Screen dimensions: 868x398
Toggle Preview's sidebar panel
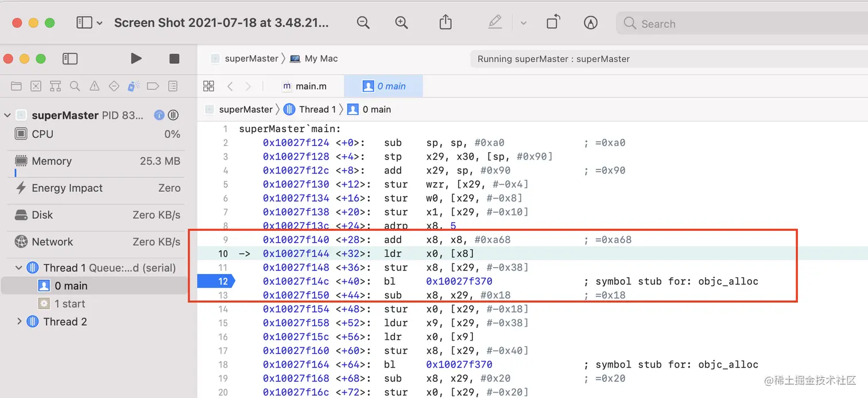click(84, 22)
